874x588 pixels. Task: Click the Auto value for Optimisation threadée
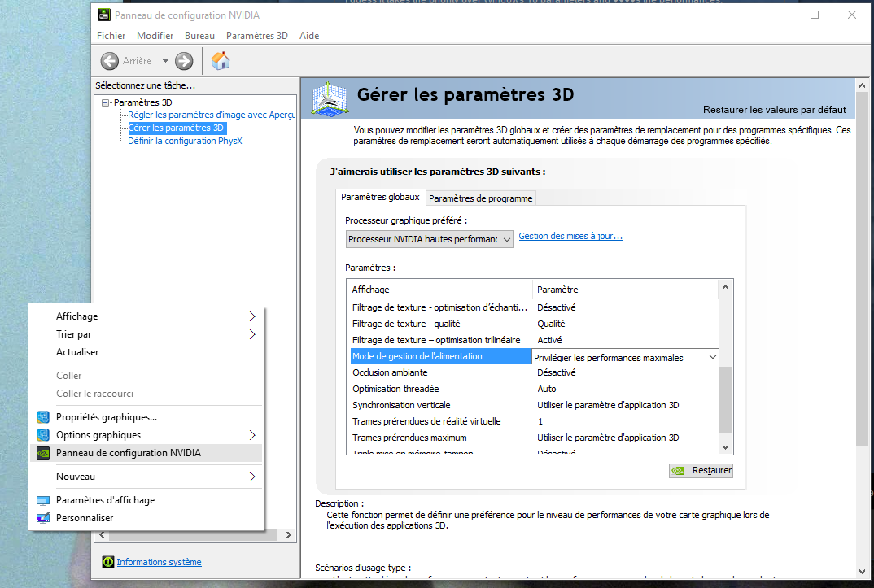click(x=547, y=389)
